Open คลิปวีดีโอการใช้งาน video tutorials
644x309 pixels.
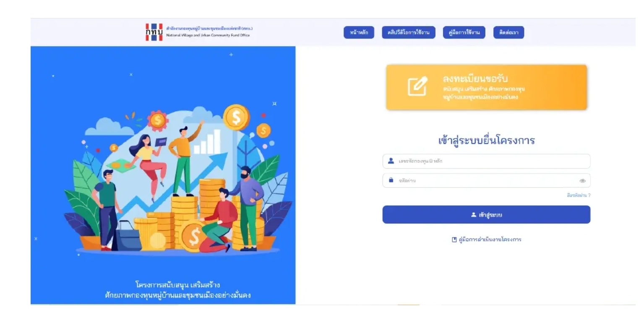tap(409, 33)
